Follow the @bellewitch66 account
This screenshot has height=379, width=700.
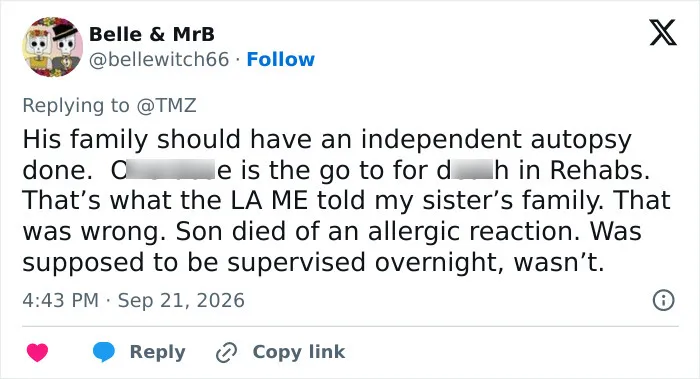click(280, 59)
